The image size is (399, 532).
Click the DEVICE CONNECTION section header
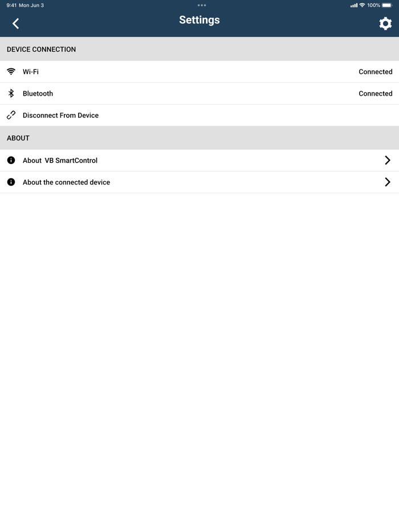pos(42,49)
